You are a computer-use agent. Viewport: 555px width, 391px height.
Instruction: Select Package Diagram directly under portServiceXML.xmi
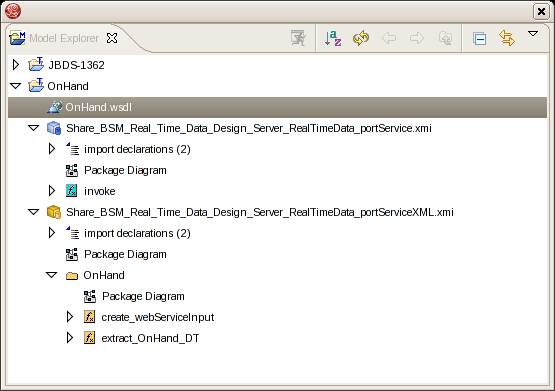coord(125,254)
